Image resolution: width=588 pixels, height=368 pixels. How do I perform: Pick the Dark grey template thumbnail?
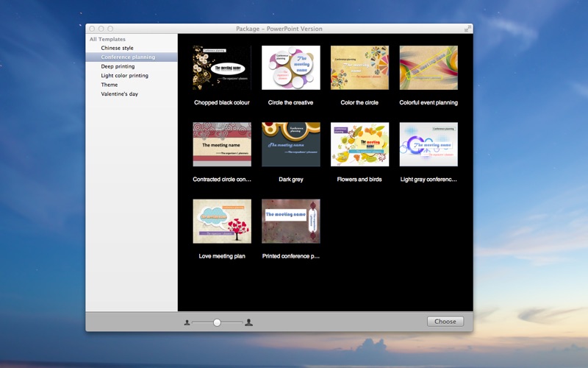point(291,144)
